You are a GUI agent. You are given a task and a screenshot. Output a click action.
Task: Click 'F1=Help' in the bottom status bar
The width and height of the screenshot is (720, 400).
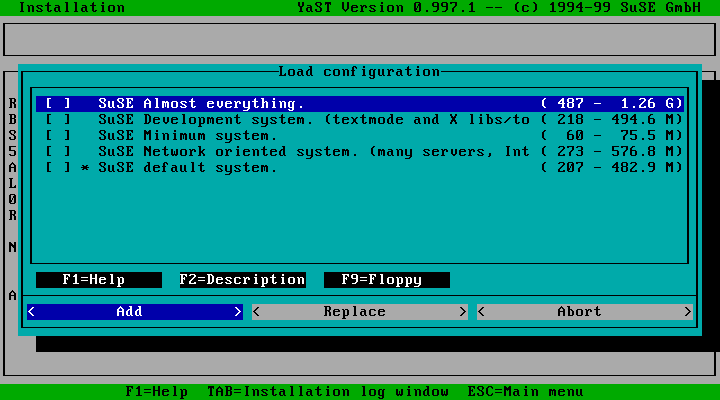click(157, 392)
